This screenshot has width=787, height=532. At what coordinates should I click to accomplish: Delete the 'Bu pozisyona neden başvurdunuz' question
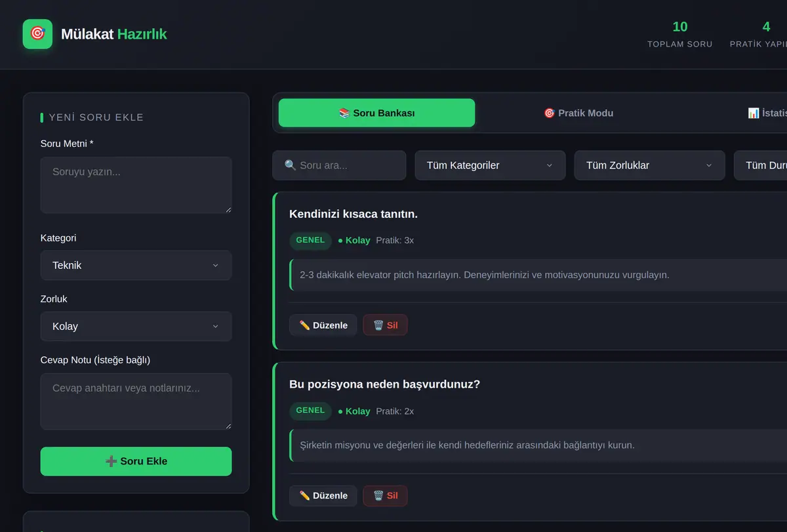click(386, 496)
